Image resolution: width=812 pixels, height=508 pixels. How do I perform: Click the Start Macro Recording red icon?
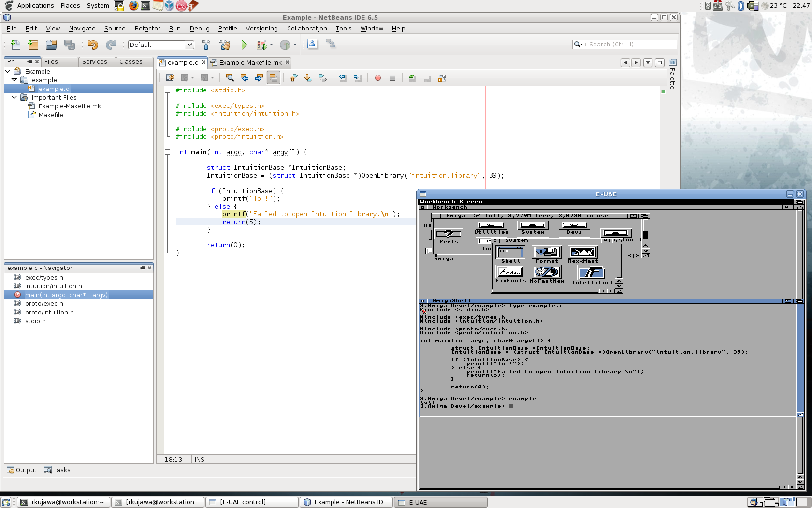tap(378, 78)
